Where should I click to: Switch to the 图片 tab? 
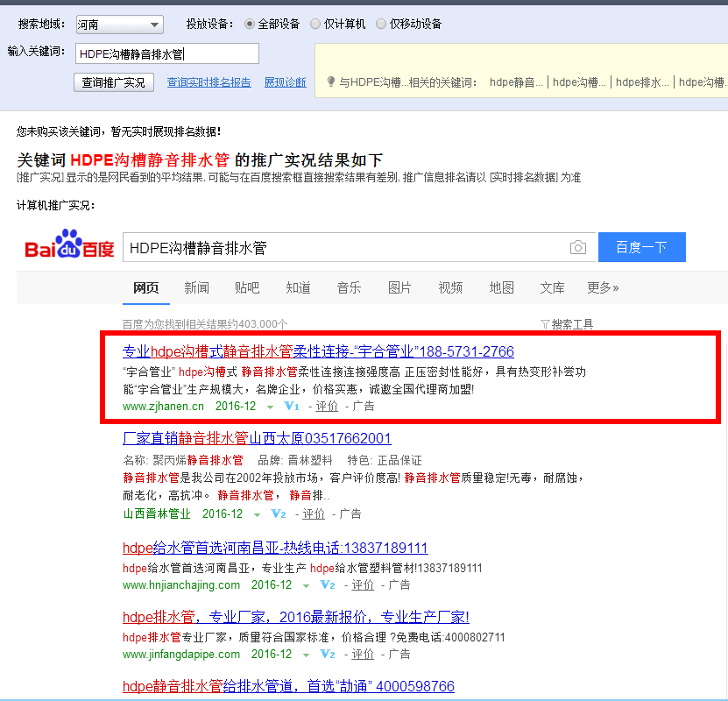pyautogui.click(x=399, y=287)
